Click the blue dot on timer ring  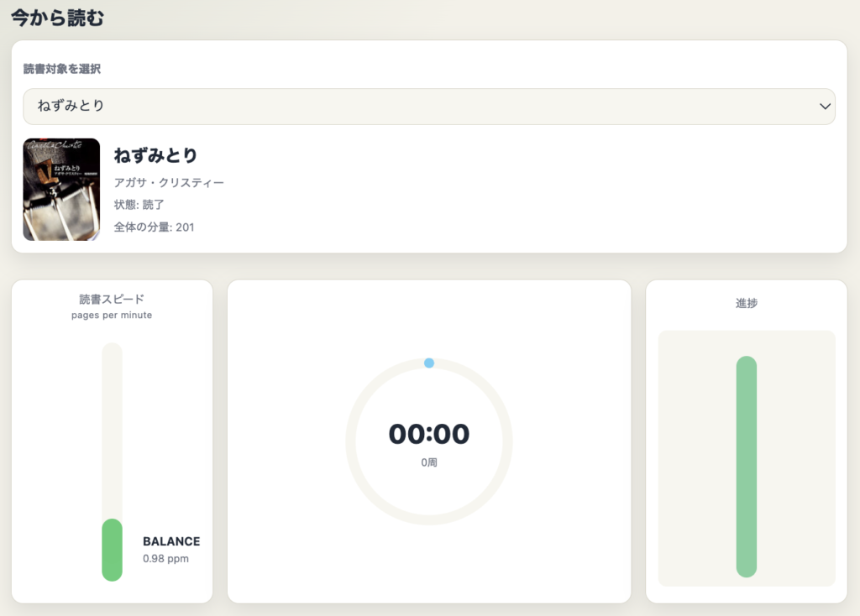pyautogui.click(x=429, y=363)
